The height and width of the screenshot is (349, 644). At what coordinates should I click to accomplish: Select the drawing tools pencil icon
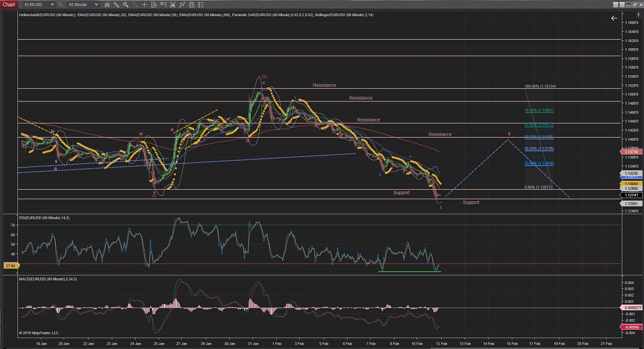[116, 4]
